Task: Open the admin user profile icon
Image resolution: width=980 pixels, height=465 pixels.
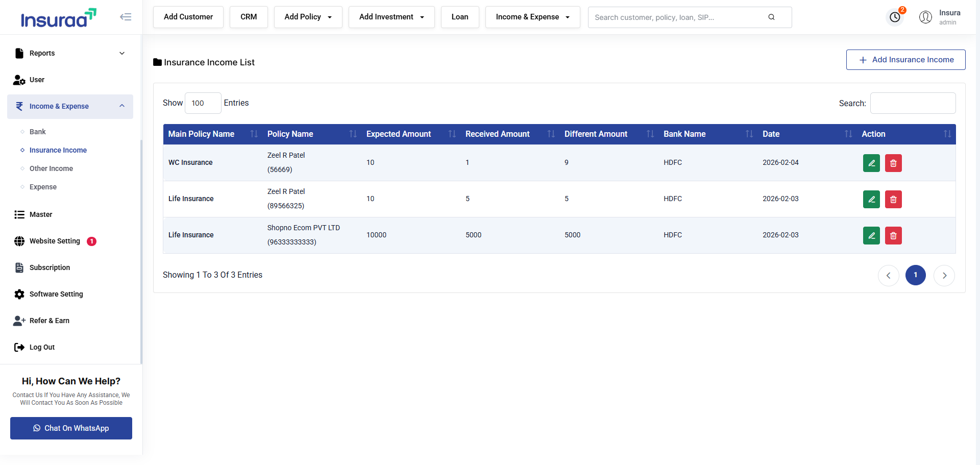Action: [x=925, y=17]
